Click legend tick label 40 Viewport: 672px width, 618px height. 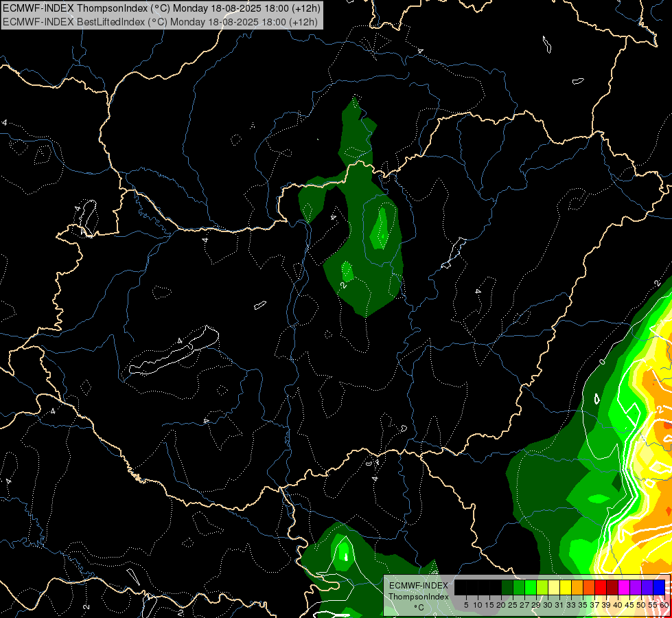click(618, 605)
